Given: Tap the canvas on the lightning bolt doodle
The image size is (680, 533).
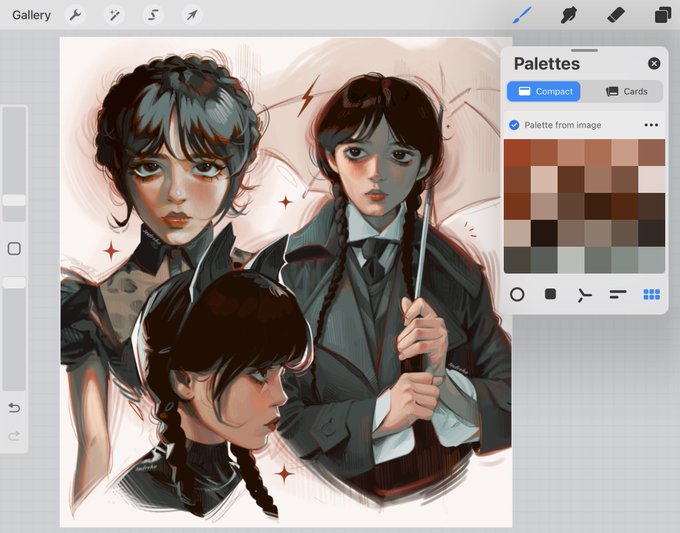Looking at the screenshot, I should pyautogui.click(x=308, y=96).
